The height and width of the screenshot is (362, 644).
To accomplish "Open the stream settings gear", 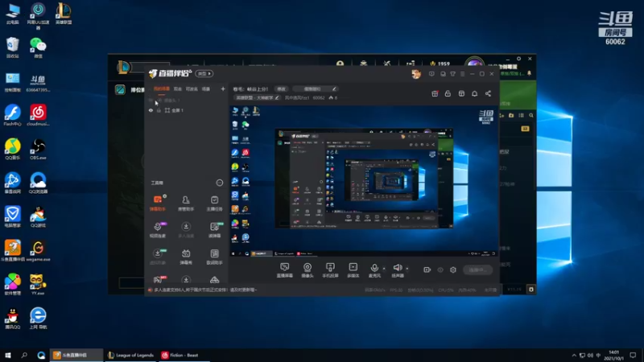I will point(453,269).
